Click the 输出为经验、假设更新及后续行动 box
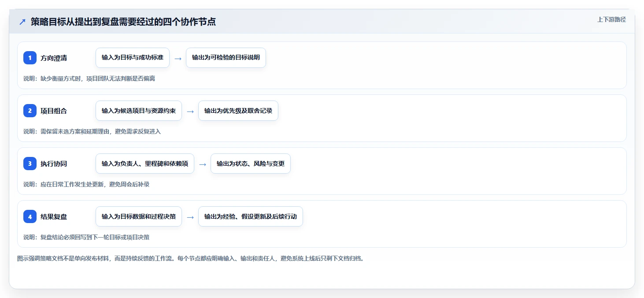Viewport: 644px width, 298px height. click(x=251, y=216)
